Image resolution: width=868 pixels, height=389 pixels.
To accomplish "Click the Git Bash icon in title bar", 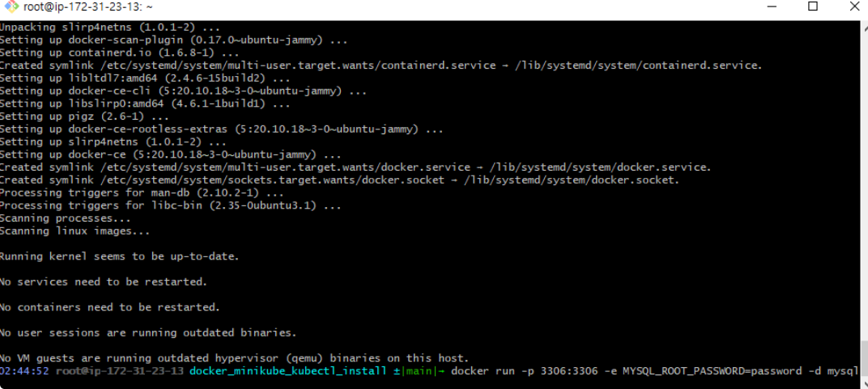I will click(11, 6).
